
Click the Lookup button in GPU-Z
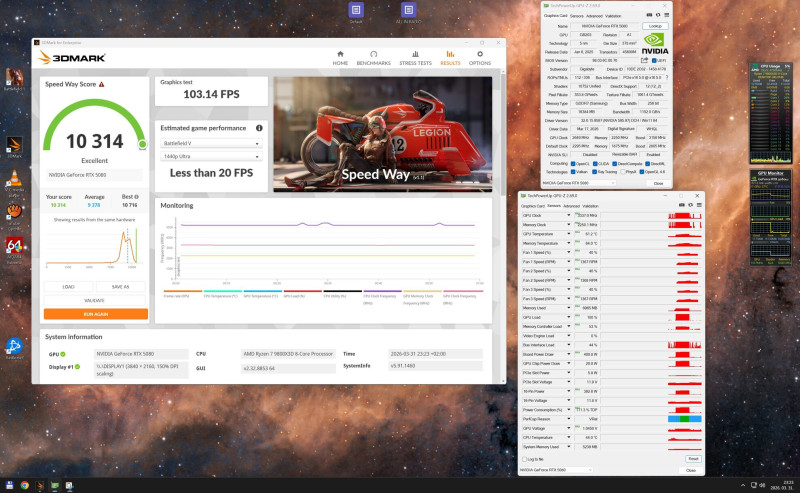(655, 26)
